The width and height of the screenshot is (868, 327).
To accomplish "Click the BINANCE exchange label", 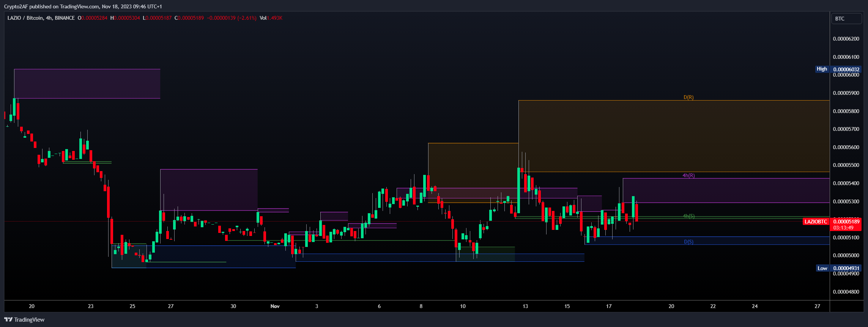I will point(65,18).
